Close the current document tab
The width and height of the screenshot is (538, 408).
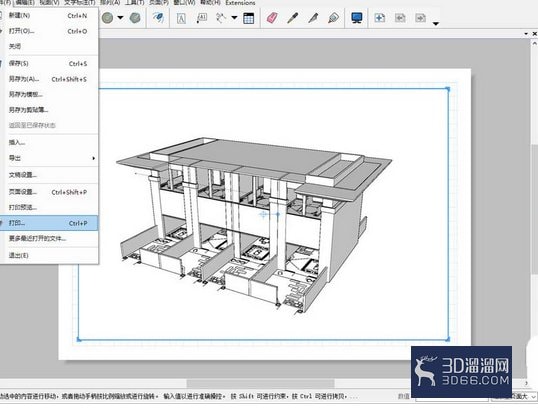pyautogui.click(x=535, y=34)
